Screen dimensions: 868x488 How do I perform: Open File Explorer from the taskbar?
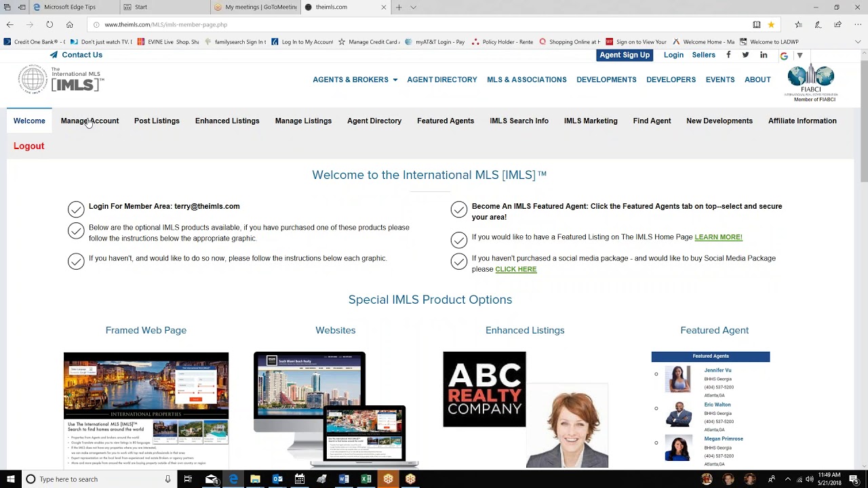(255, 479)
